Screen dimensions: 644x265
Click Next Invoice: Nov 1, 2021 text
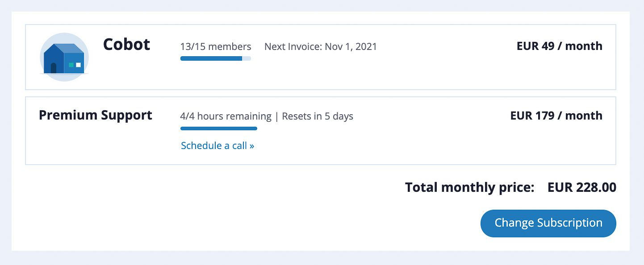321,46
